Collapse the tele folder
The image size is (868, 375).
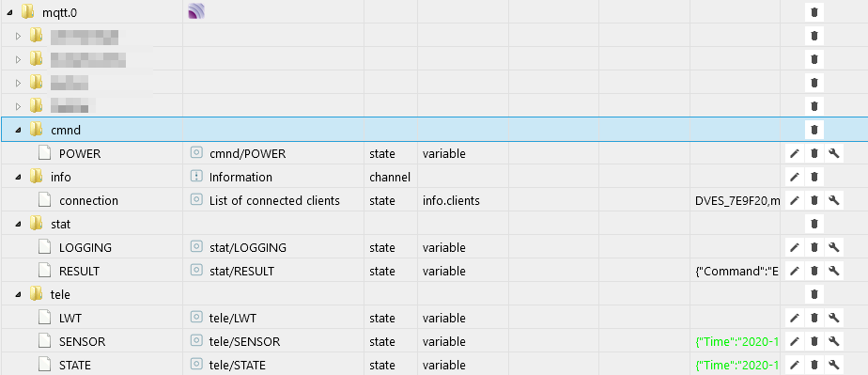coord(18,295)
